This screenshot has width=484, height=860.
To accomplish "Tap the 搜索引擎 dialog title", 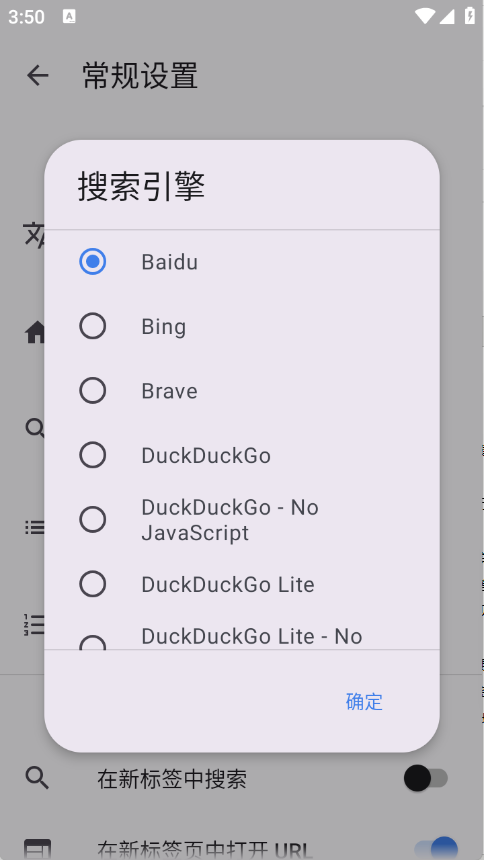I will pyautogui.click(x=142, y=186).
